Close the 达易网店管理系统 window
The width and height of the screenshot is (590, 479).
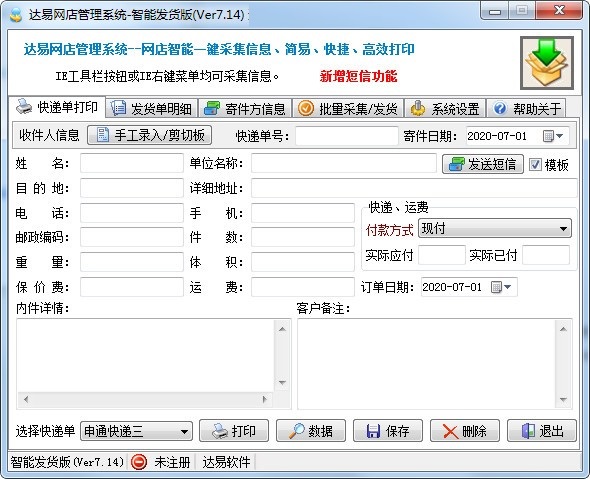559,11
